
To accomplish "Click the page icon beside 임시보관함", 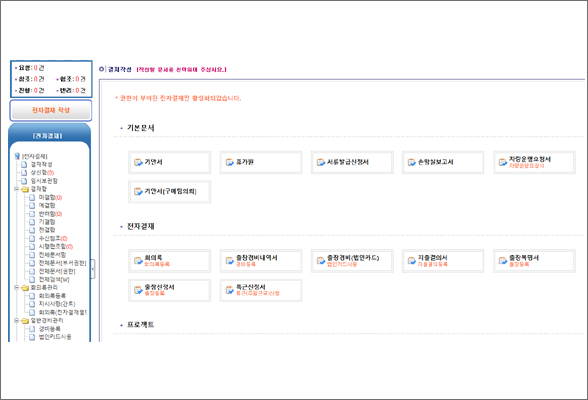I will tap(24, 181).
